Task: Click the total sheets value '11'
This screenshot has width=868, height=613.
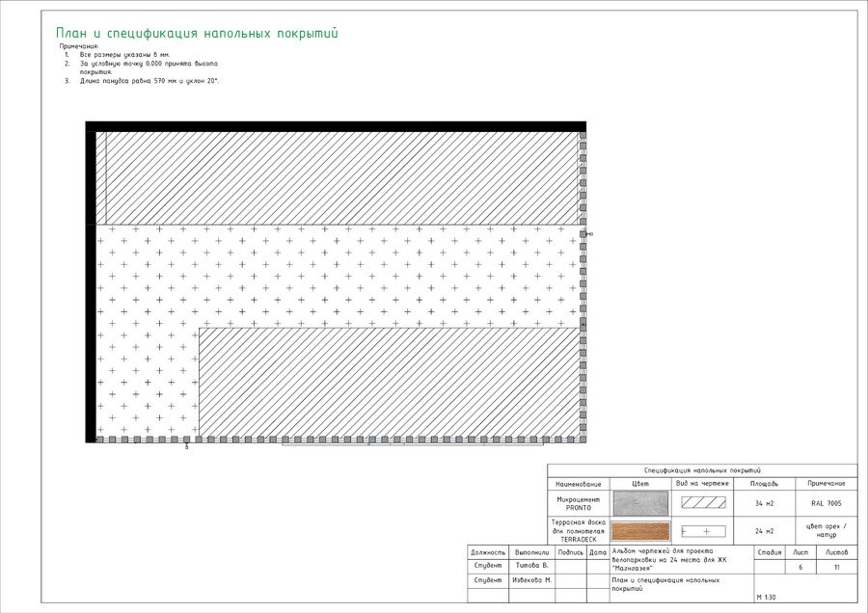Action: [x=837, y=567]
